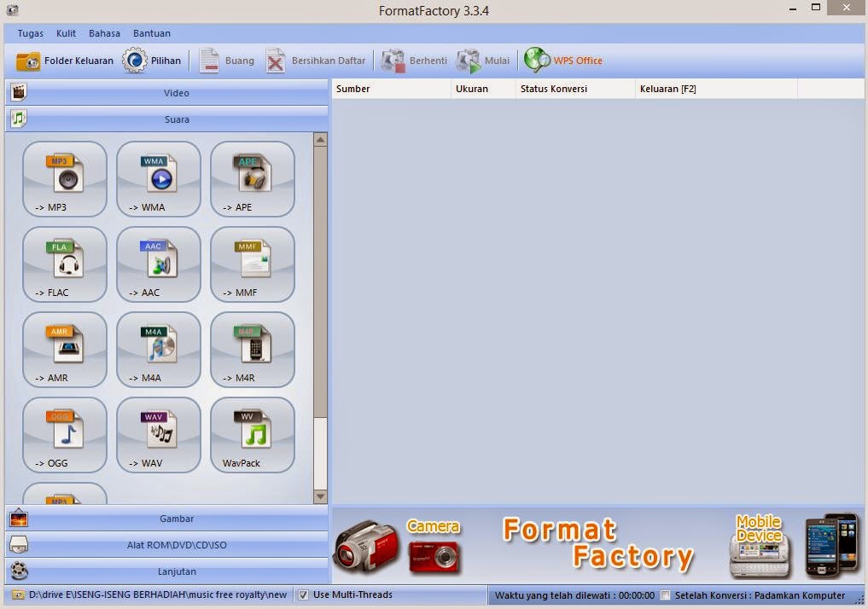Open the Kulit skin menu
The image size is (868, 609).
point(66,33)
